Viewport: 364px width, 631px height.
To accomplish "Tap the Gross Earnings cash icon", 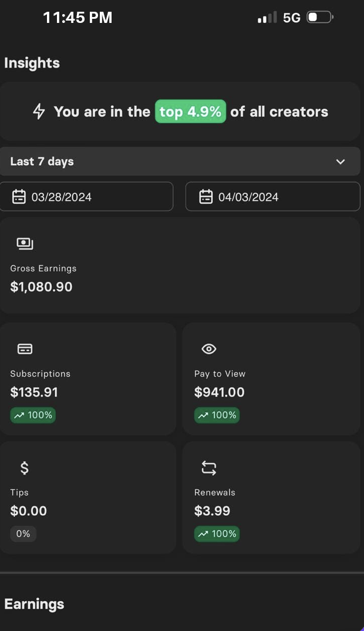I will pyautogui.click(x=25, y=244).
